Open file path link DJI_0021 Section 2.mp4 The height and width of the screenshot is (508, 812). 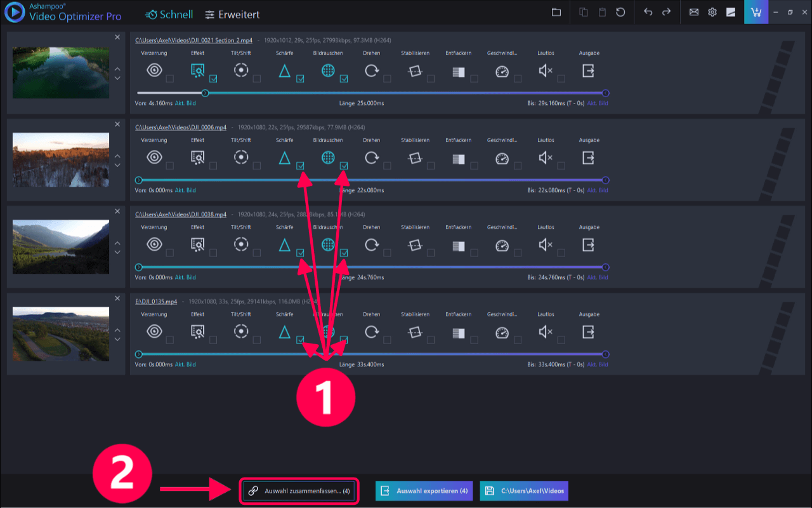click(x=193, y=41)
